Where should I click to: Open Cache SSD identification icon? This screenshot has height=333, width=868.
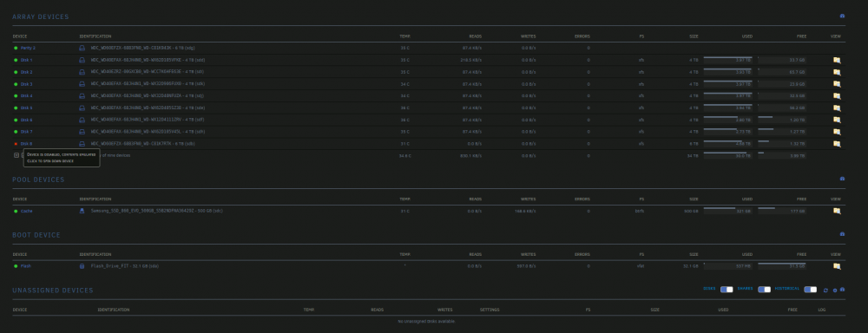coord(82,211)
